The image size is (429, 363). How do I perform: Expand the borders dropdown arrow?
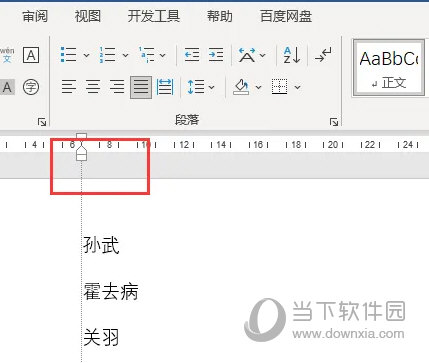(x=298, y=87)
